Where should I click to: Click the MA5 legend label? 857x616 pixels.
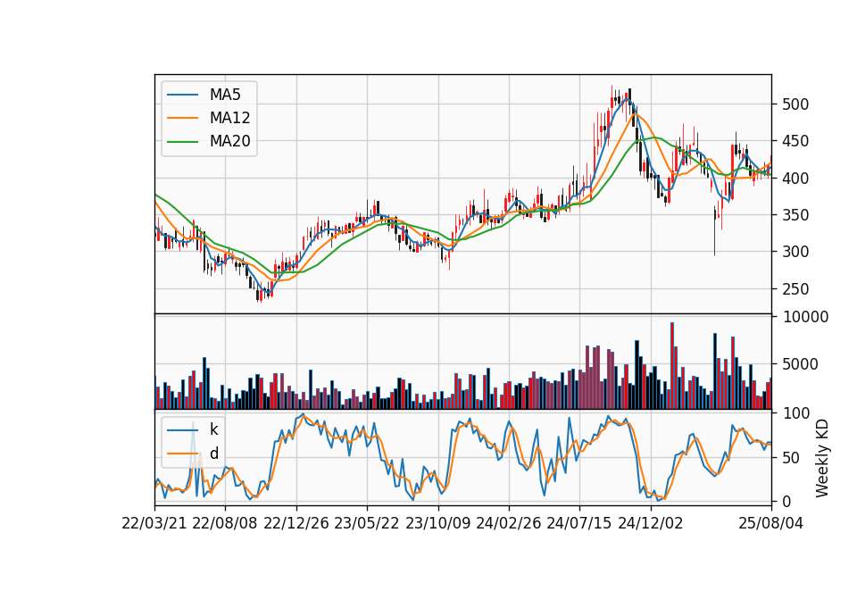(x=225, y=95)
